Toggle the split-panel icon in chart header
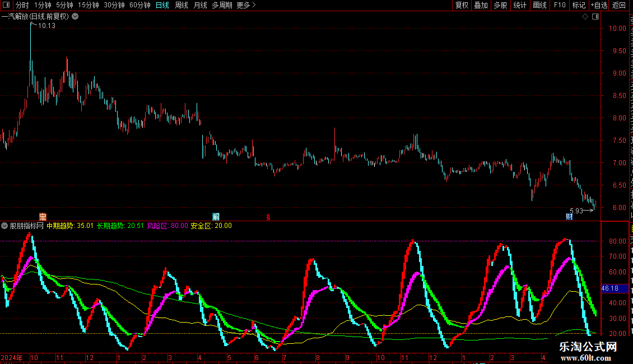The width and height of the screenshot is (633, 364). 595,17
